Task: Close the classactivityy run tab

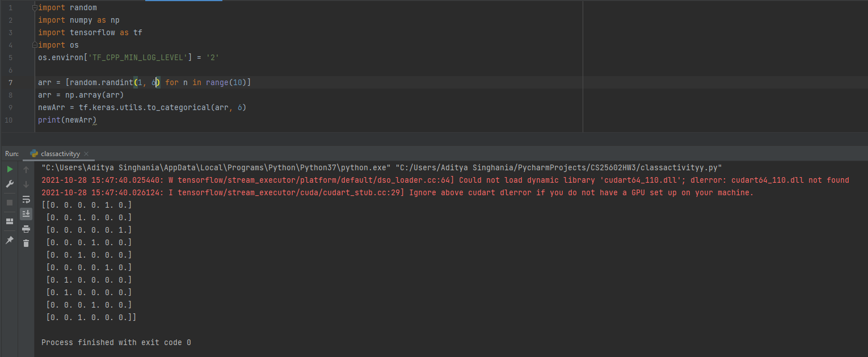Action: [x=86, y=154]
